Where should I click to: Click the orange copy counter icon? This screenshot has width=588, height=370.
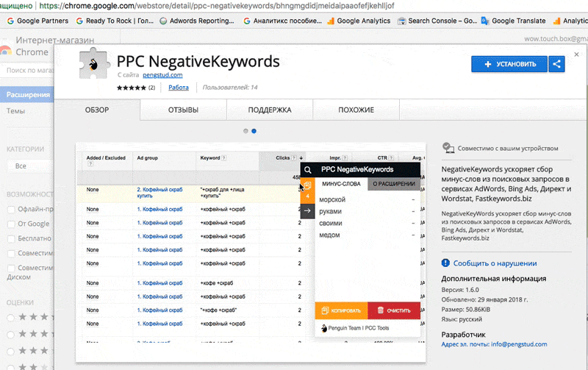tap(307, 191)
